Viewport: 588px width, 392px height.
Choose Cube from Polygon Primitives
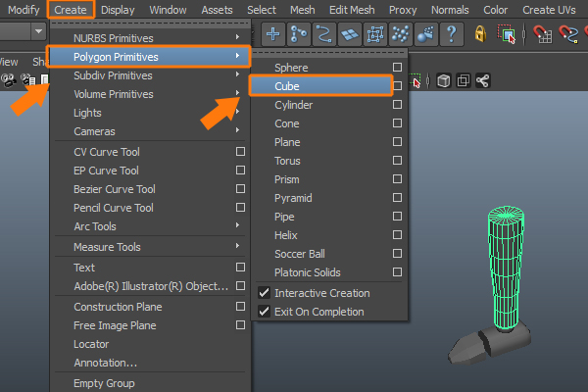pyautogui.click(x=321, y=86)
